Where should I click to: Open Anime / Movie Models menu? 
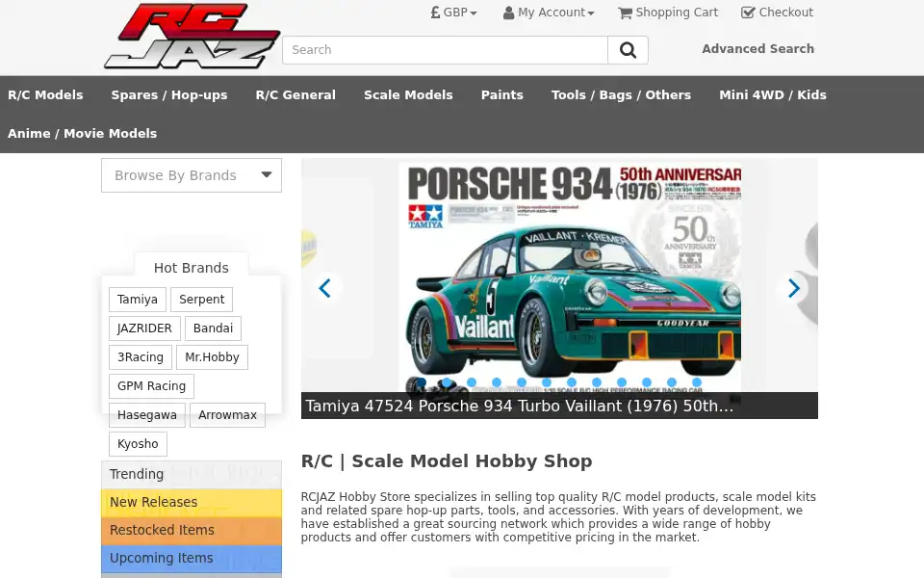coord(83,133)
